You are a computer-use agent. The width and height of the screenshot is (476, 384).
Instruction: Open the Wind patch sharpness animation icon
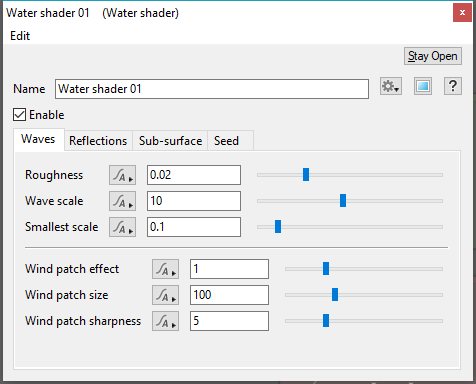pos(165,321)
